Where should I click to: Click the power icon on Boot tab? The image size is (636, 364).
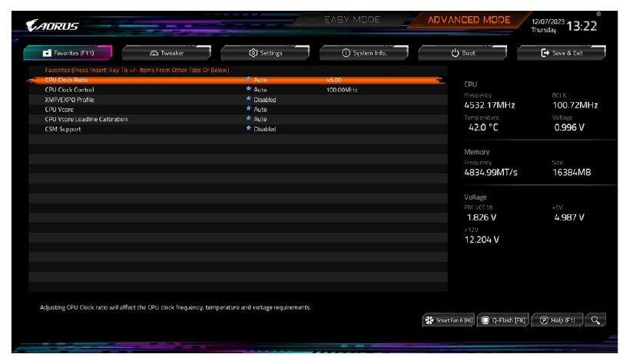(455, 53)
